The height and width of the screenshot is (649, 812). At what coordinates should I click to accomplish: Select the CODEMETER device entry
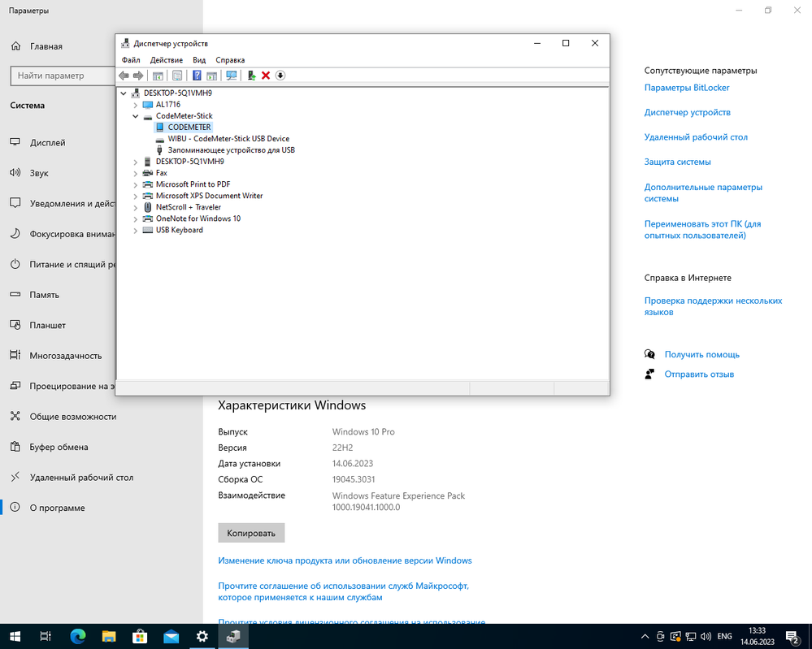(x=189, y=128)
